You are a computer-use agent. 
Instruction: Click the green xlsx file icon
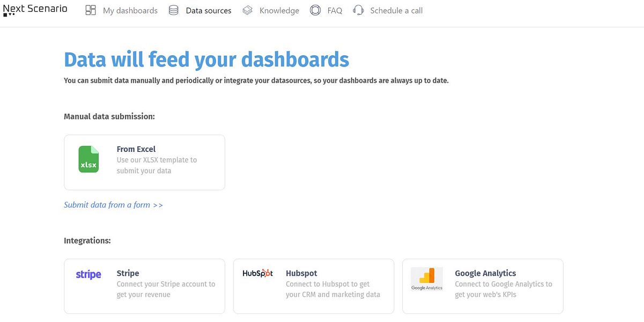tap(88, 159)
